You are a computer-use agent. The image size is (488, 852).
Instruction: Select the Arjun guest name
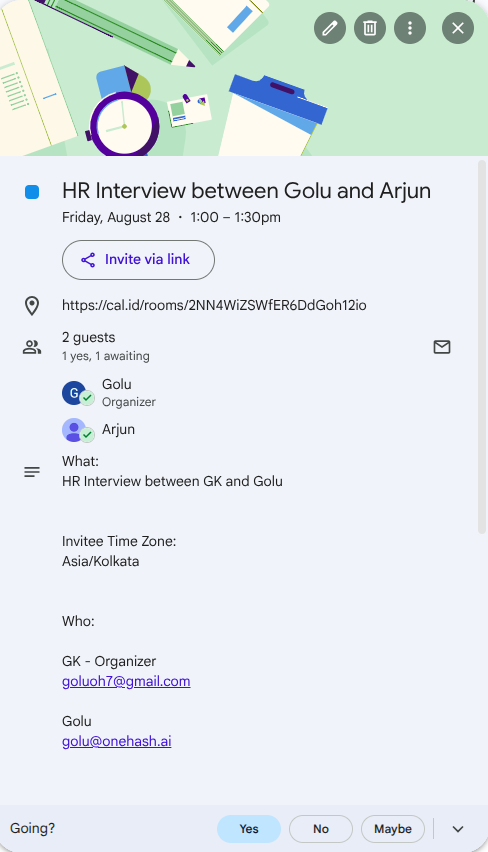pos(118,429)
